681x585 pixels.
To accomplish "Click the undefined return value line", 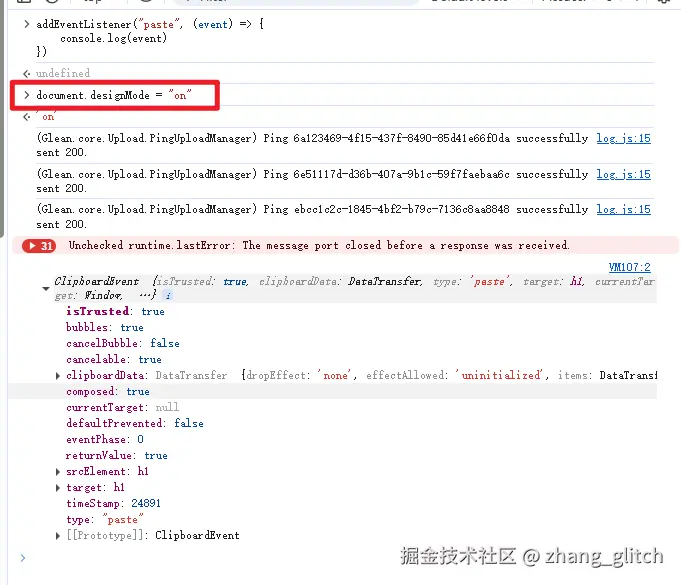I will click(63, 73).
